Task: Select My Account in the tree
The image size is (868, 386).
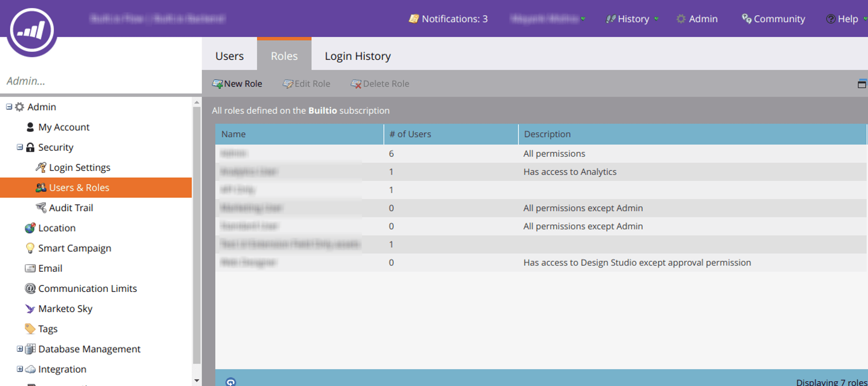Action: 64,127
